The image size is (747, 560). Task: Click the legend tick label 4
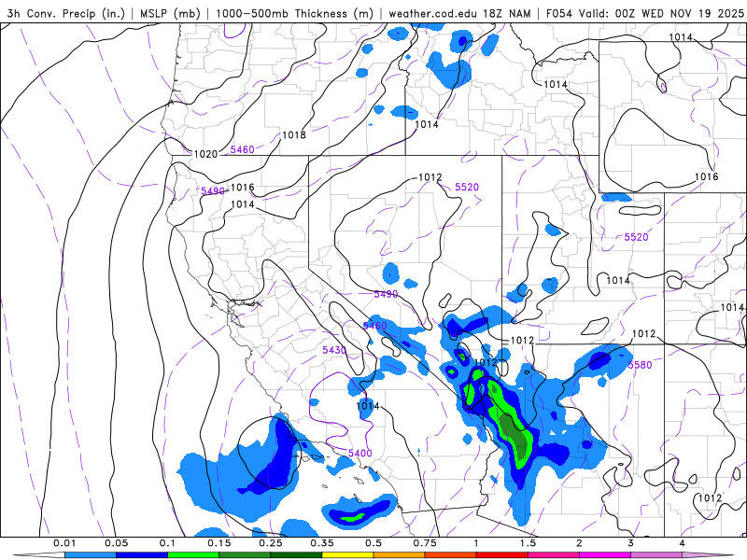point(683,543)
